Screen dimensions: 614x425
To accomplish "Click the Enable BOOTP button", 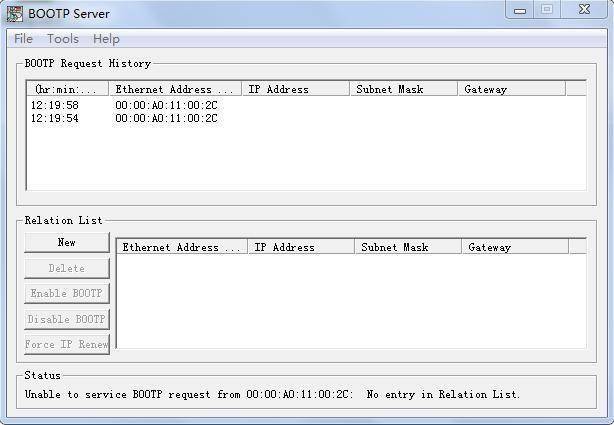I will click(67, 293).
